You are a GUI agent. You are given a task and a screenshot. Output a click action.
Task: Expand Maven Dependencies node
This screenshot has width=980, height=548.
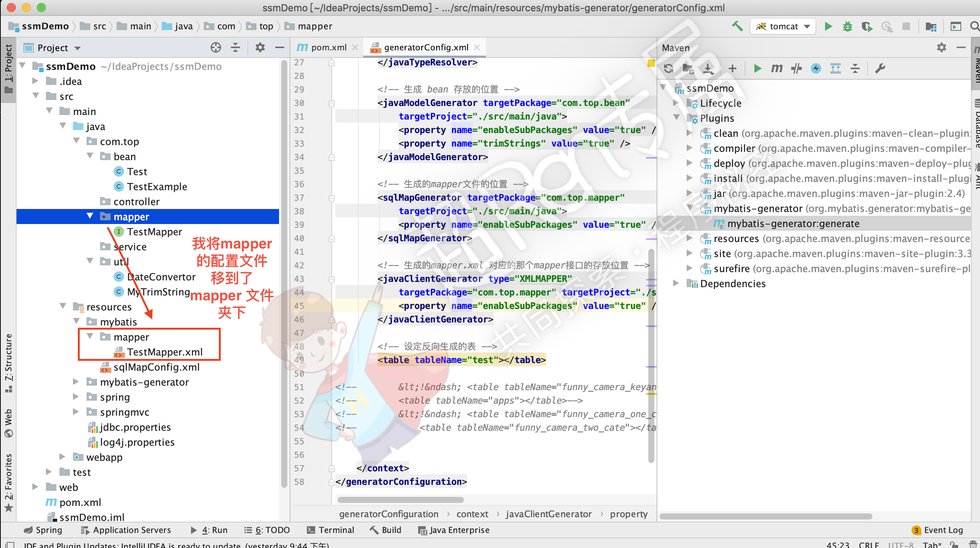[x=676, y=283]
